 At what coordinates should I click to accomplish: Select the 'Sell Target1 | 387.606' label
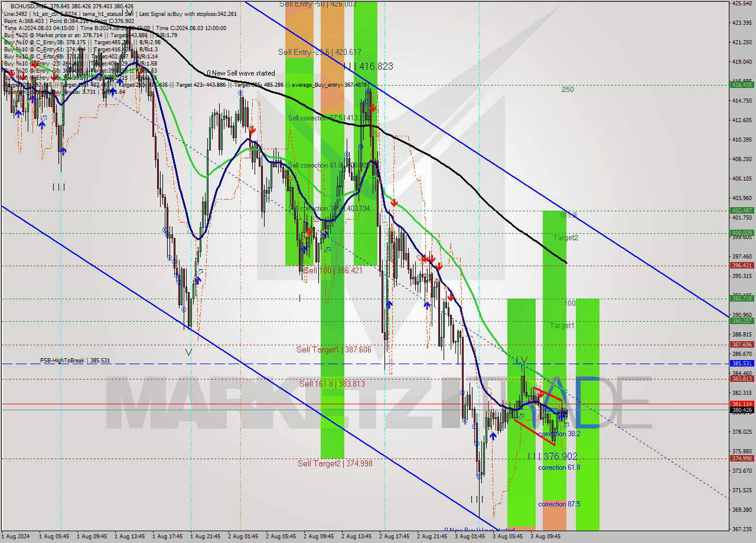(x=334, y=349)
